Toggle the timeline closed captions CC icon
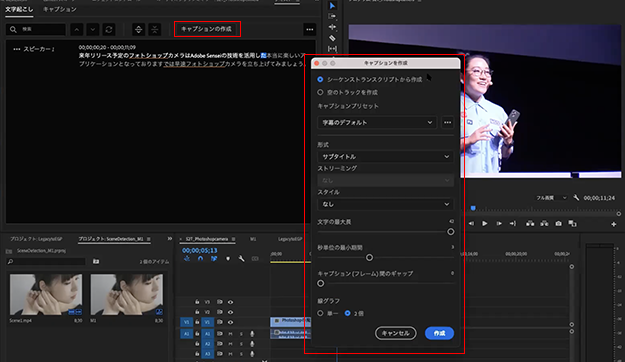 (x=255, y=259)
